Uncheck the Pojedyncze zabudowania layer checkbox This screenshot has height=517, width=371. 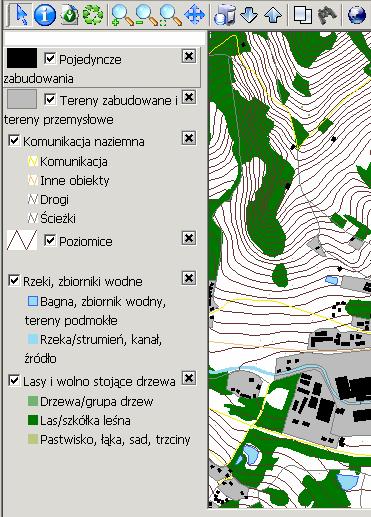pyautogui.click(x=50, y=59)
